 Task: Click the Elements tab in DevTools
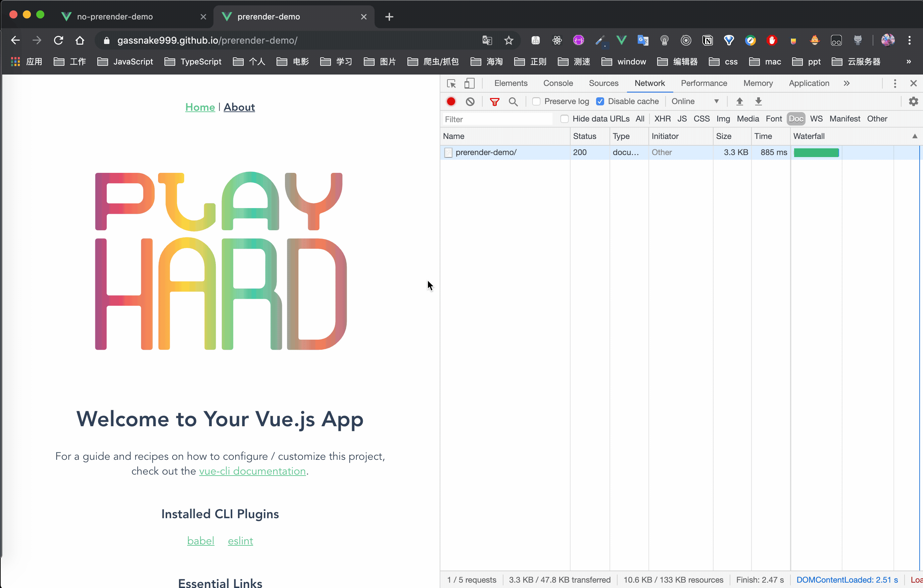511,83
